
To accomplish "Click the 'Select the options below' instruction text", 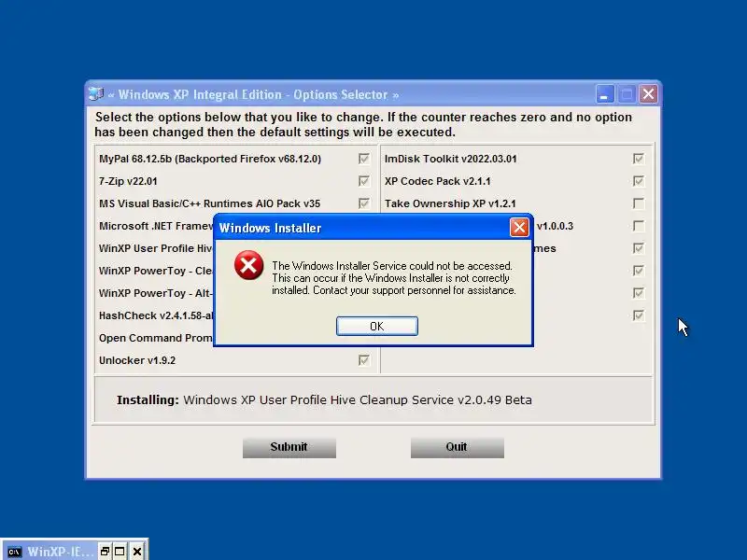I will pos(363,124).
